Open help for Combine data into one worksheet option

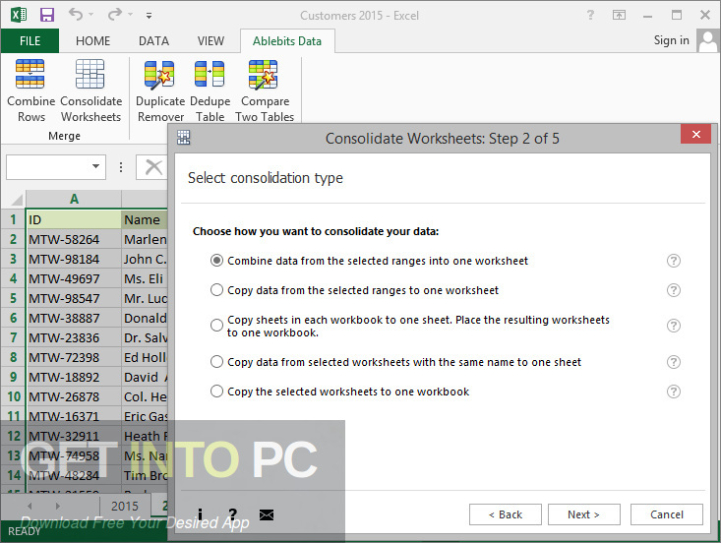(673, 261)
